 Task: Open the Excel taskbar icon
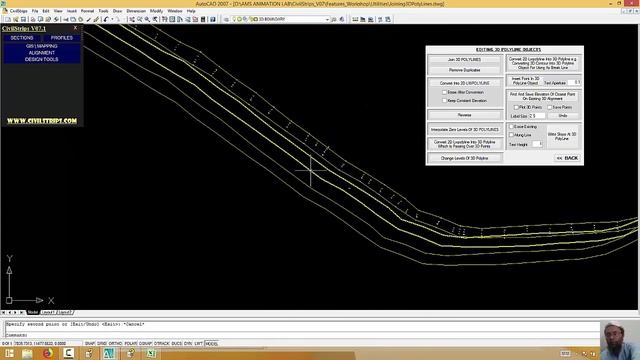(x=151, y=353)
